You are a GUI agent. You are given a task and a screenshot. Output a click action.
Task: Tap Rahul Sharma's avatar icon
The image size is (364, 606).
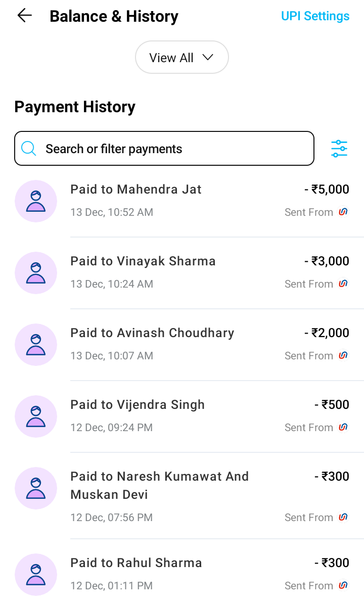[36, 574]
